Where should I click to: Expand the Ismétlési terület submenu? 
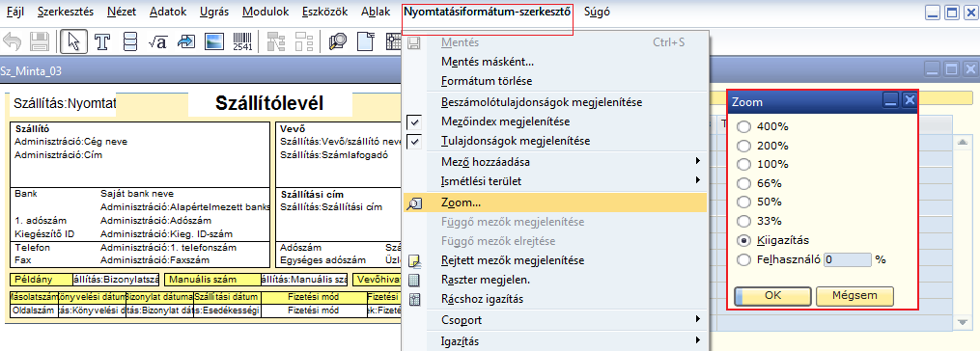point(697,181)
